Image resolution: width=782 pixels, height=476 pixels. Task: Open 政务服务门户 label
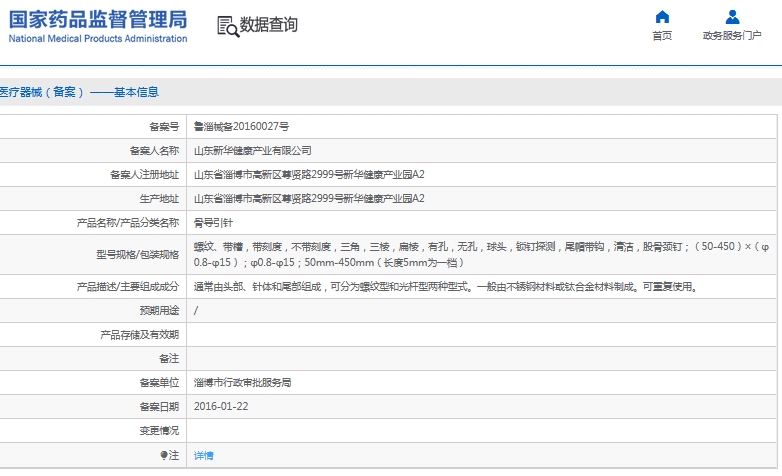[x=732, y=35]
